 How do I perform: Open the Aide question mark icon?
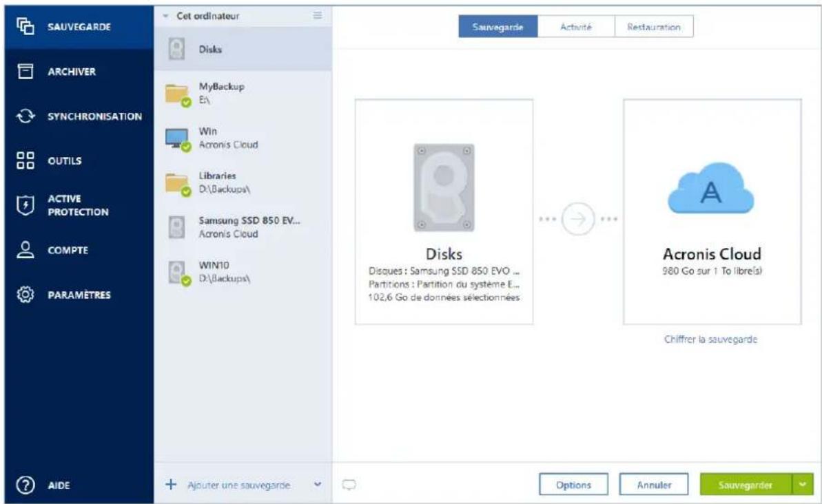[x=25, y=485]
